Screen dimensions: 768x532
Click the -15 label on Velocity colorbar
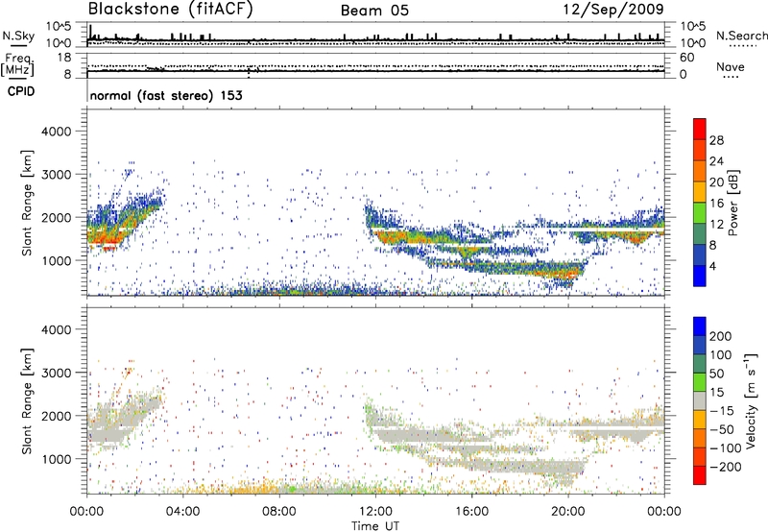[722, 411]
